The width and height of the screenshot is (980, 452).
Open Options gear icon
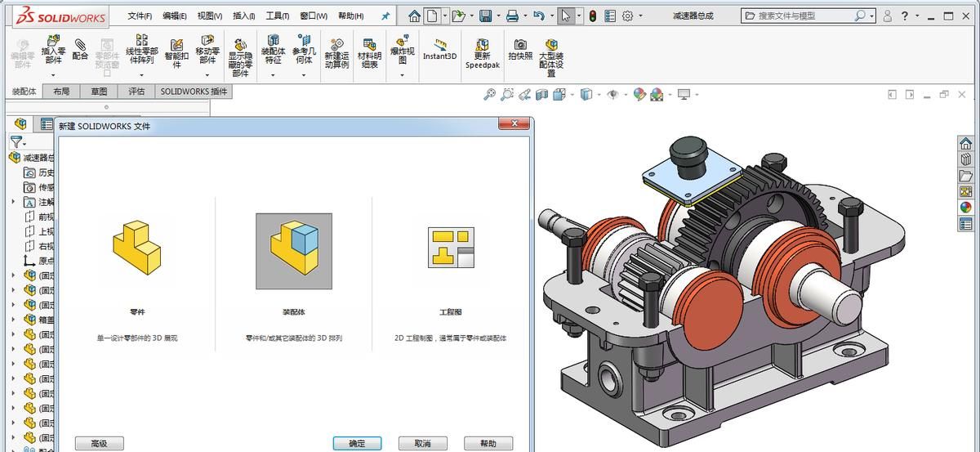tap(627, 16)
